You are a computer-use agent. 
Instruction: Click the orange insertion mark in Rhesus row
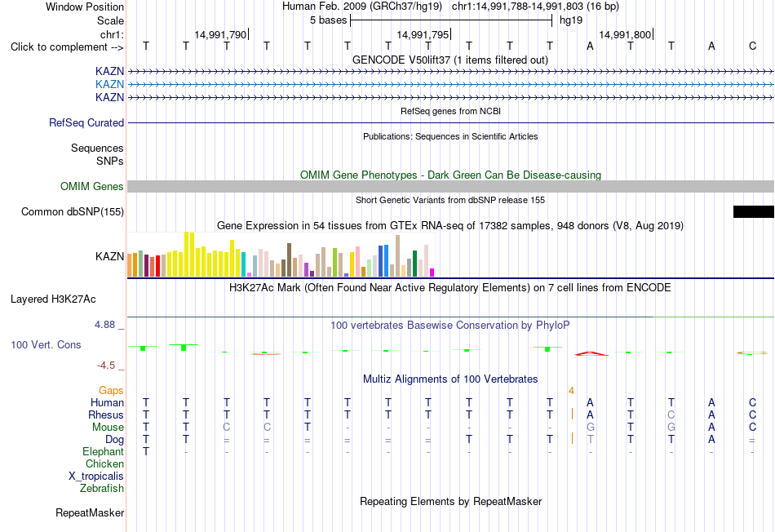click(x=572, y=414)
